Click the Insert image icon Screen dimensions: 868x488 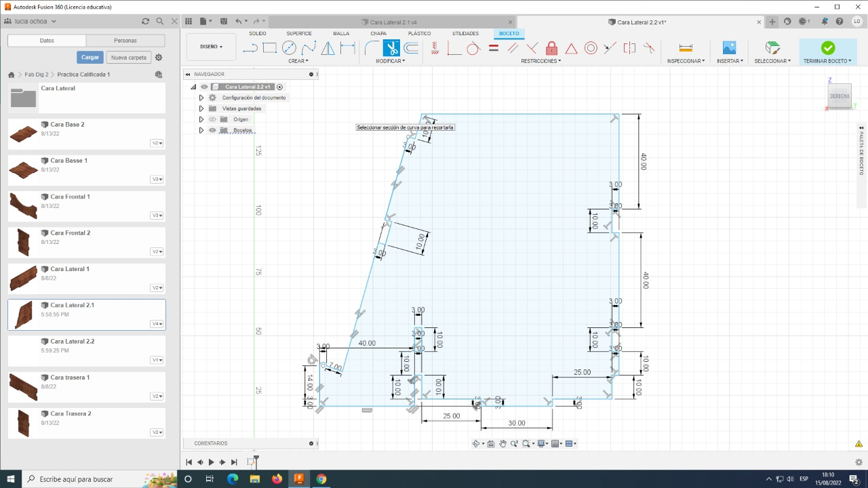729,48
